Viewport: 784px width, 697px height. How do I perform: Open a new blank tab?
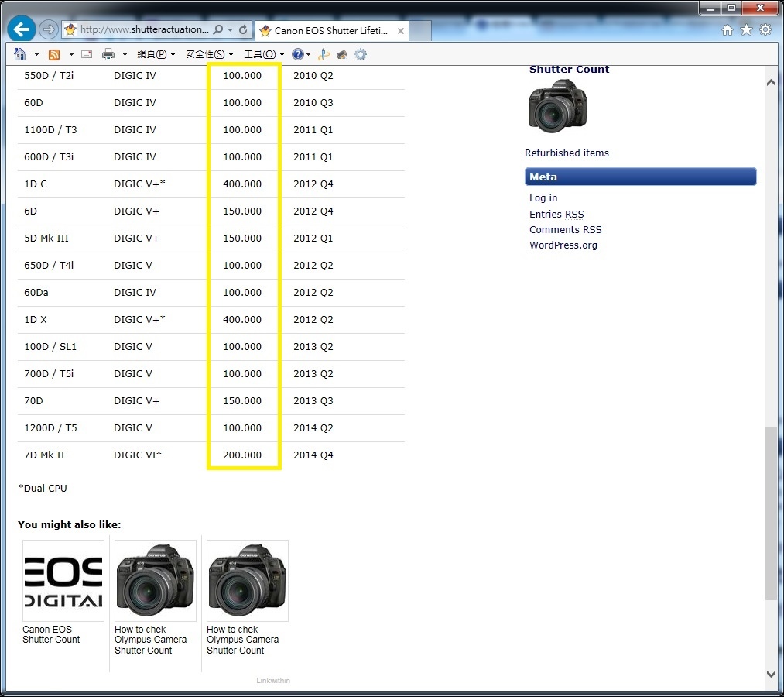[420, 30]
